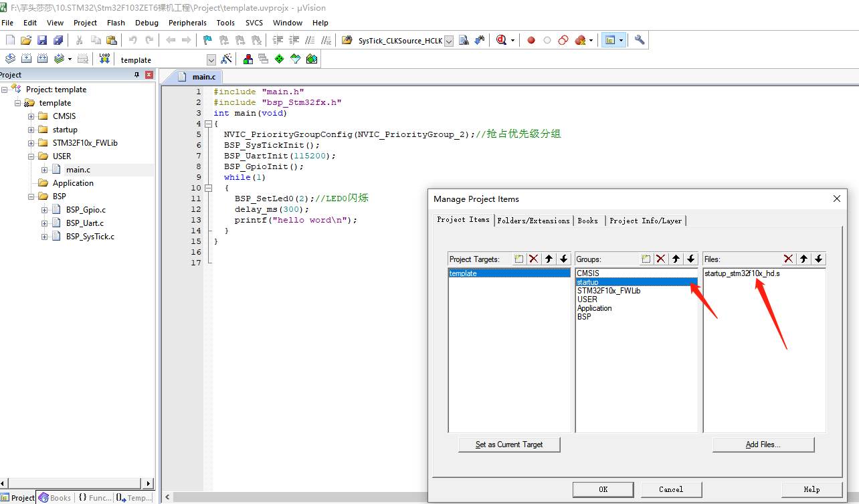This screenshot has height=504, width=859.
Task: Click Cancel in Manage Project Items
Action: [671, 489]
